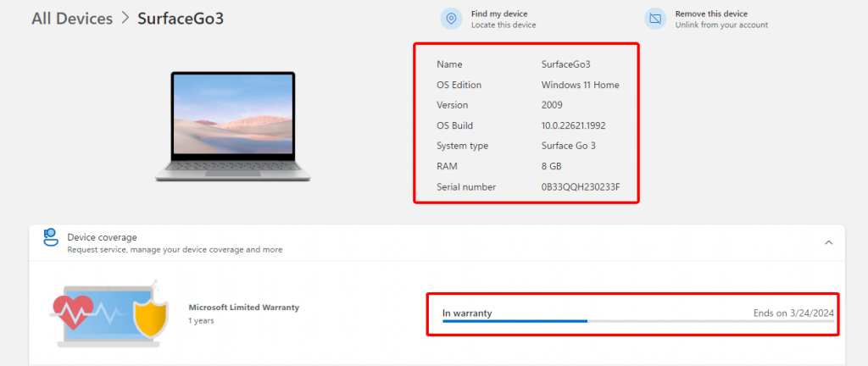
Task: Select the Microsoft Limited Warranty text
Action: point(243,308)
